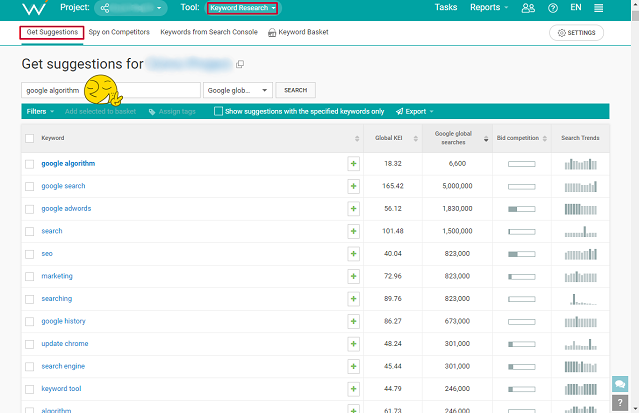
Task: Open the Project selector dropdown
Action: pos(130,8)
